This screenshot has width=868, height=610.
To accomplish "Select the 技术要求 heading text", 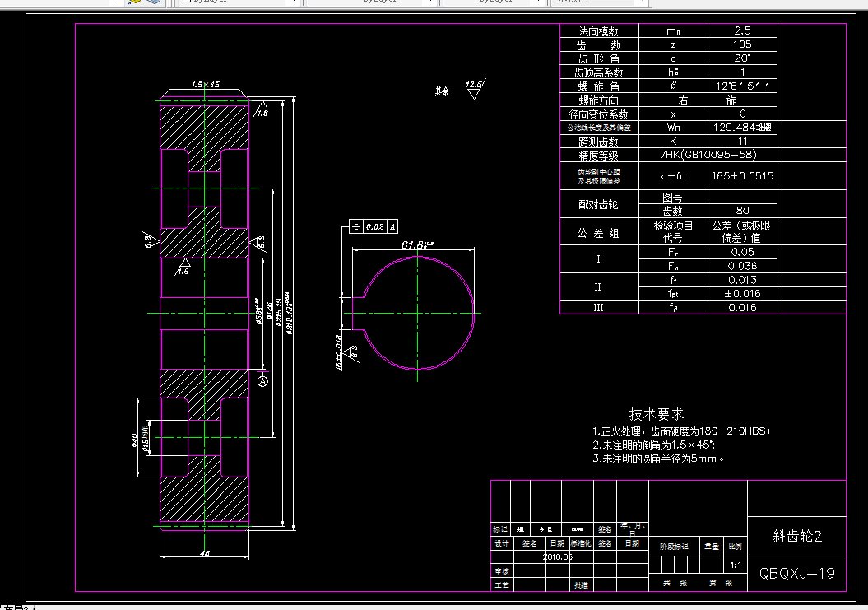I will click(x=657, y=414).
